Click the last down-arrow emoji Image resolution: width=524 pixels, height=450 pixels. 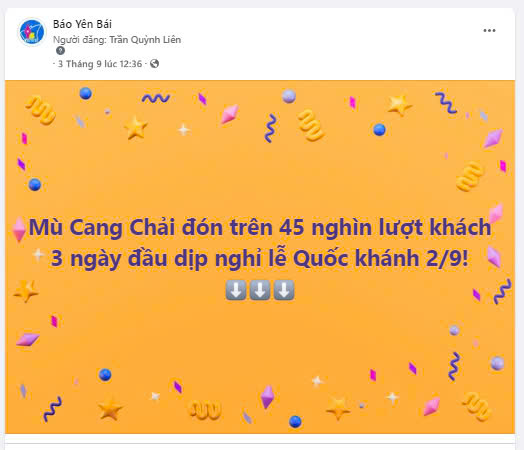pos(284,290)
